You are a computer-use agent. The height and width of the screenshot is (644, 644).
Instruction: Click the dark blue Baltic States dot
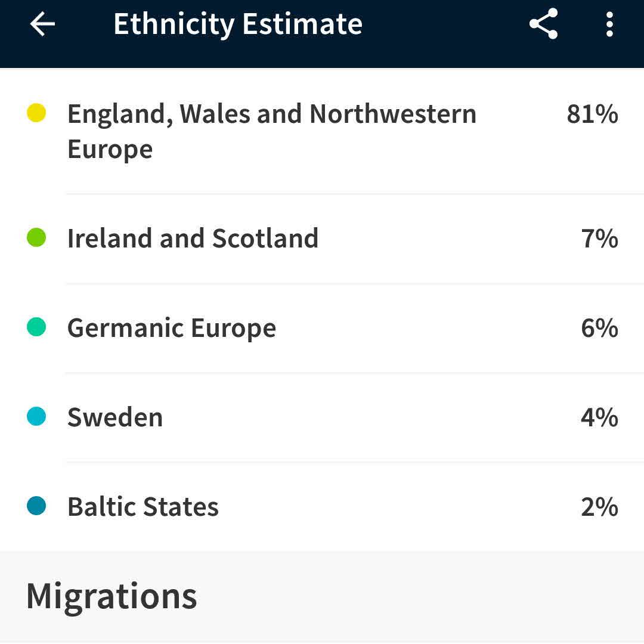36,506
